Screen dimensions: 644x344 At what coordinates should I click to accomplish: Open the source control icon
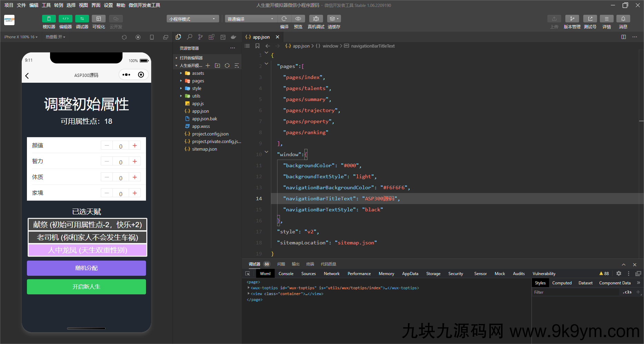[x=201, y=37]
